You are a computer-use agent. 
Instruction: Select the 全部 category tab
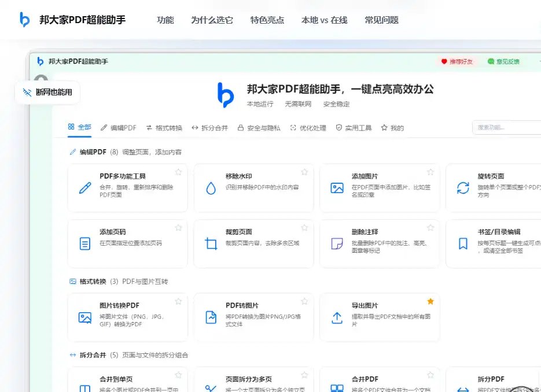pyautogui.click(x=79, y=127)
